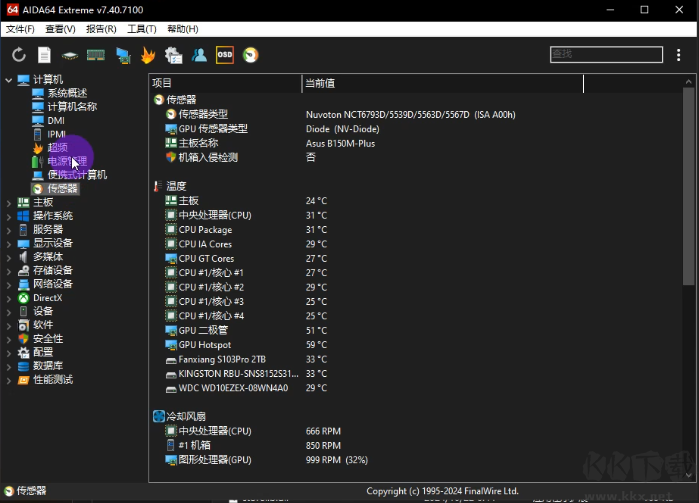Click the 当前值 column header

click(443, 83)
